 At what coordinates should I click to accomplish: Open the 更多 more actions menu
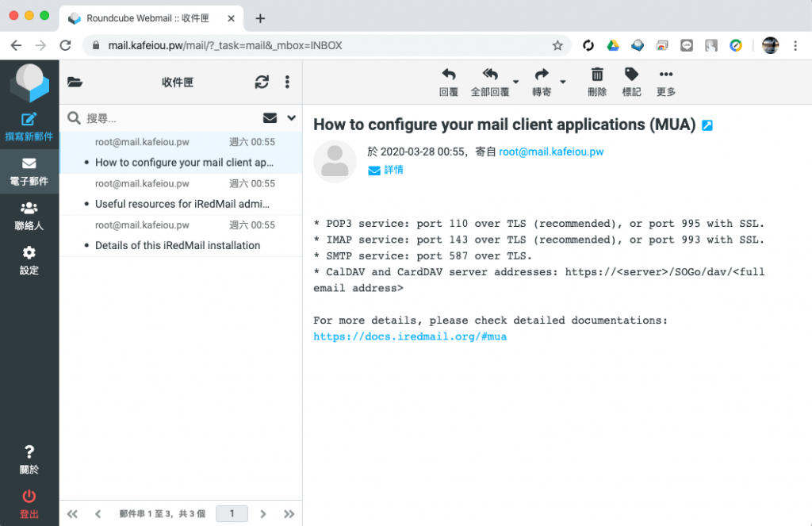tap(666, 83)
